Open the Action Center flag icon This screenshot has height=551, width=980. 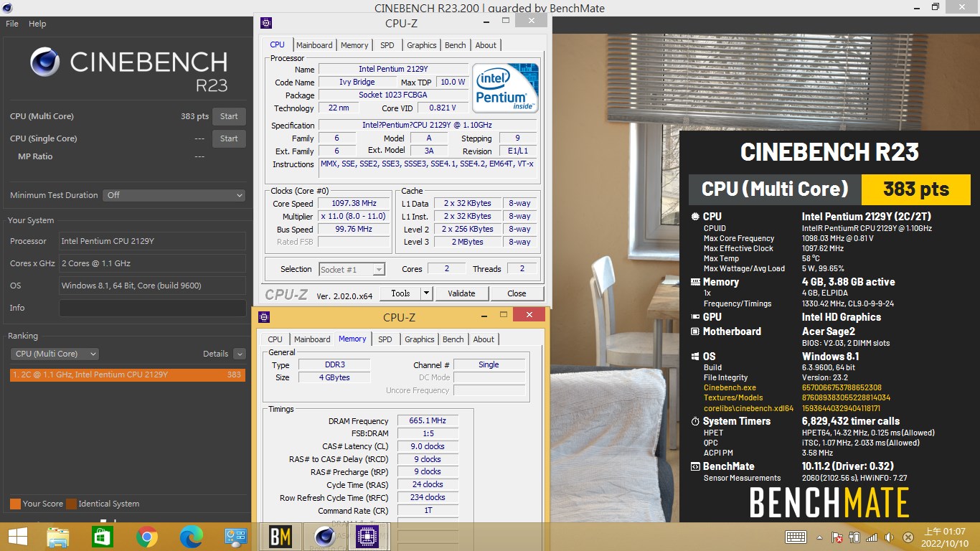(x=837, y=537)
